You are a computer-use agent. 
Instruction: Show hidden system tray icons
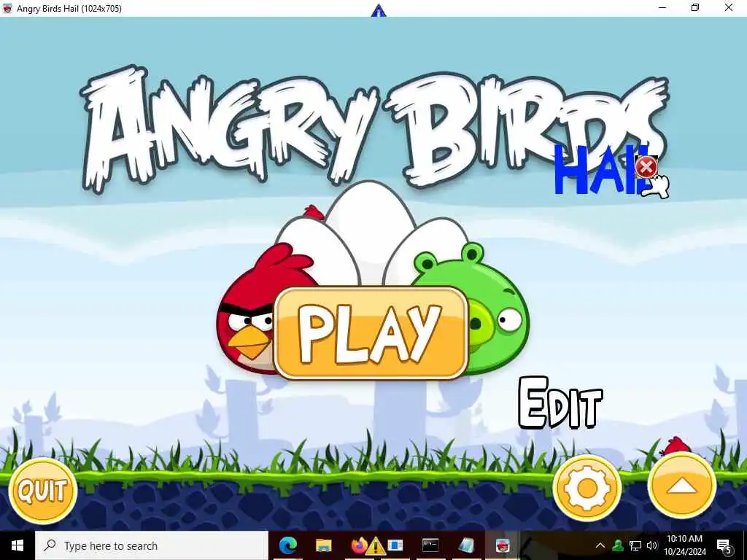click(x=600, y=545)
